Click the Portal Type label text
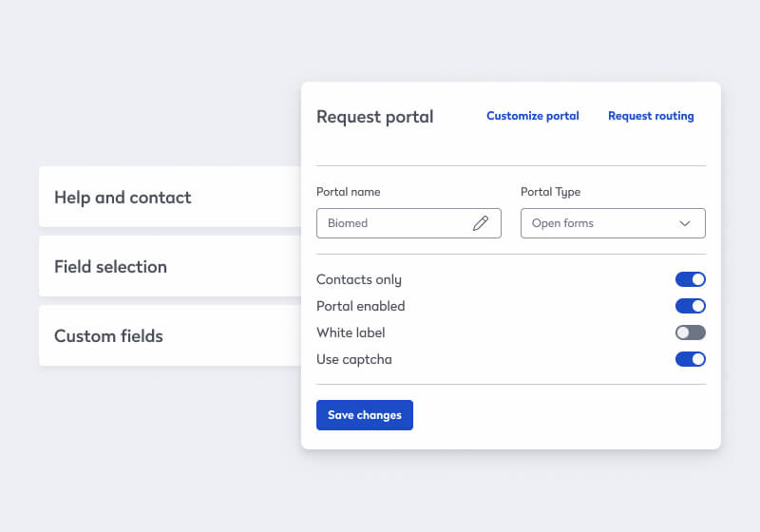The width and height of the screenshot is (760, 532). [x=550, y=192]
